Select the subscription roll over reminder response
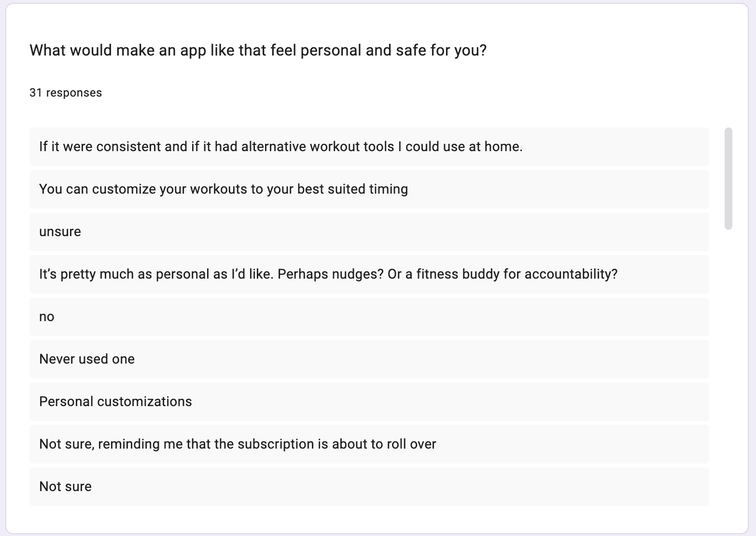The width and height of the screenshot is (756, 536). click(x=369, y=444)
